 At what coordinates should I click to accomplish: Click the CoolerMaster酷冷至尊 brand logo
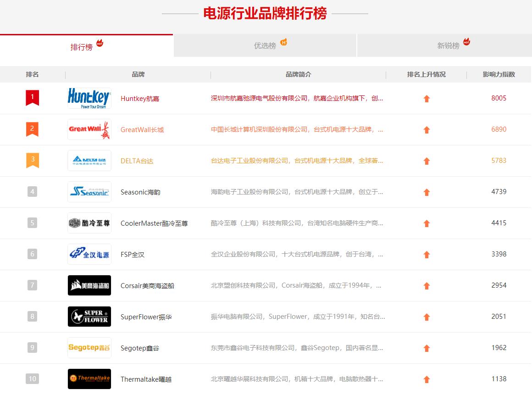(89, 223)
